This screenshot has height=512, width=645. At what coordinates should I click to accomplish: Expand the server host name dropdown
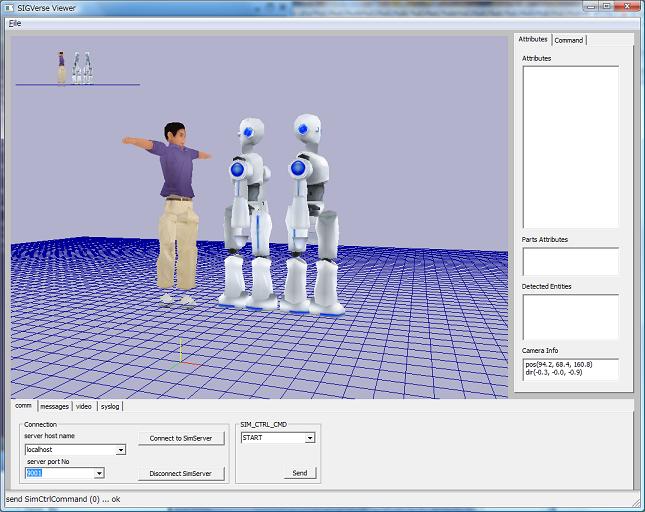121,450
